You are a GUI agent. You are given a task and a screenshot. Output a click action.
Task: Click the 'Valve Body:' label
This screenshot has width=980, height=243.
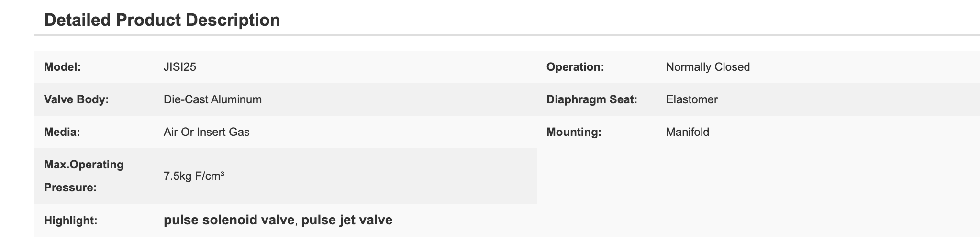[77, 99]
